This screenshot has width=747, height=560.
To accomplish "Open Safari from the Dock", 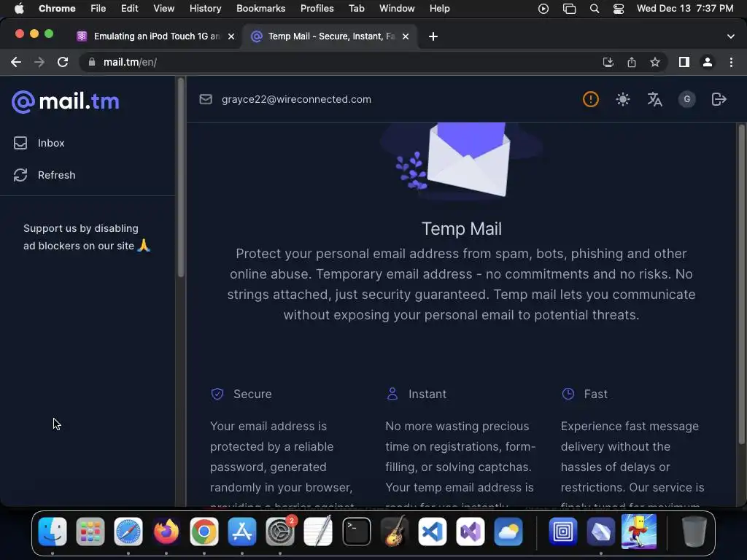I will pyautogui.click(x=128, y=531).
